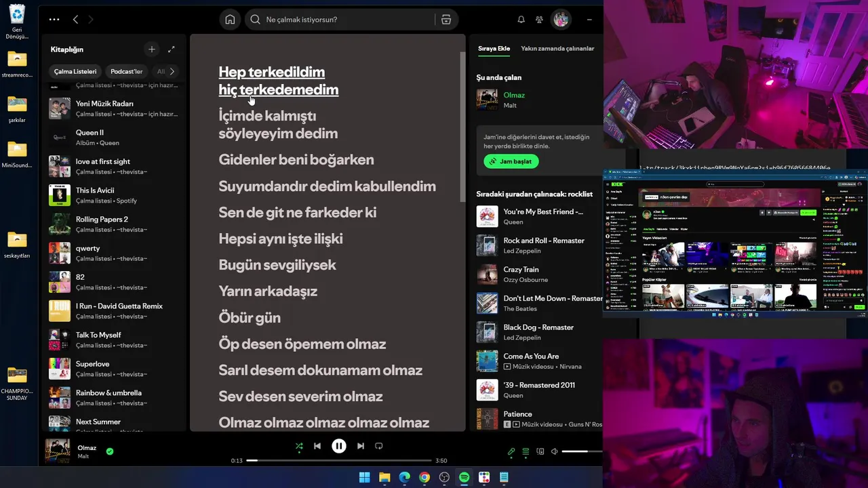Open Rainbow & umbrella playlist
868x488 pixels.
point(114,398)
